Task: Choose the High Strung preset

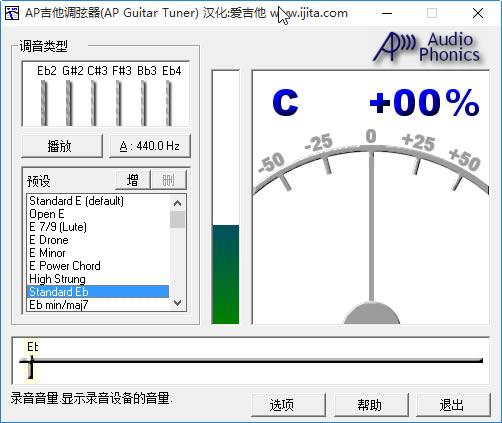Action: click(98, 279)
